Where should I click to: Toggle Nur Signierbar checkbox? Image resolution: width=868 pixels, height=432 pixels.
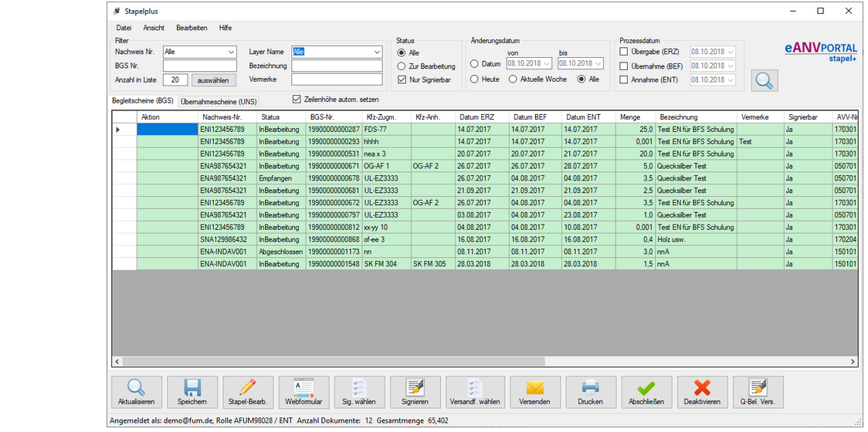[402, 79]
